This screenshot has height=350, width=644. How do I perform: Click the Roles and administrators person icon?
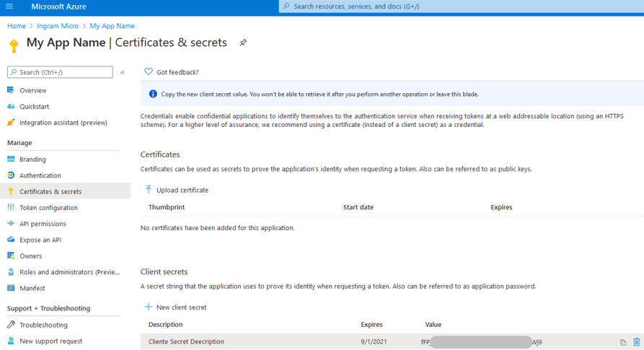(11, 271)
